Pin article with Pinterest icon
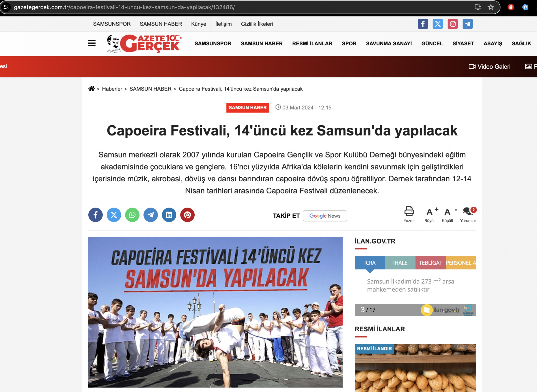 187,215
